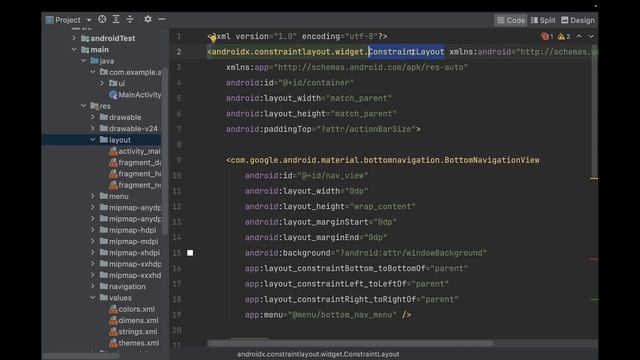Open MainActivity class file
Viewport: 640px width, 360px height.
140,95
